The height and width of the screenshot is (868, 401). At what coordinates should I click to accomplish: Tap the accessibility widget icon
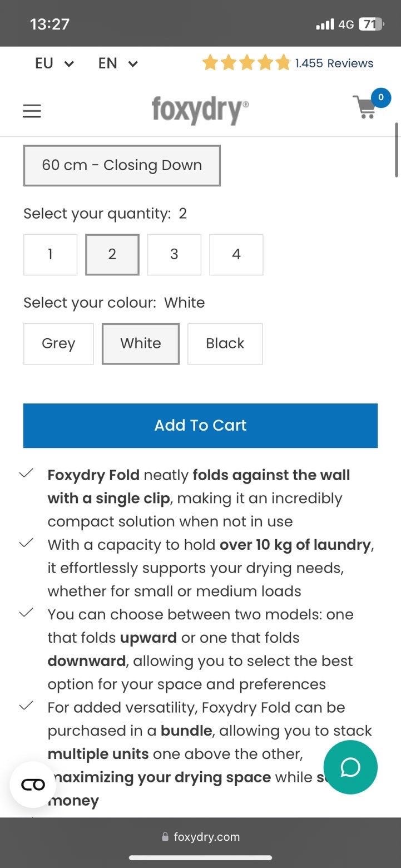point(33,785)
